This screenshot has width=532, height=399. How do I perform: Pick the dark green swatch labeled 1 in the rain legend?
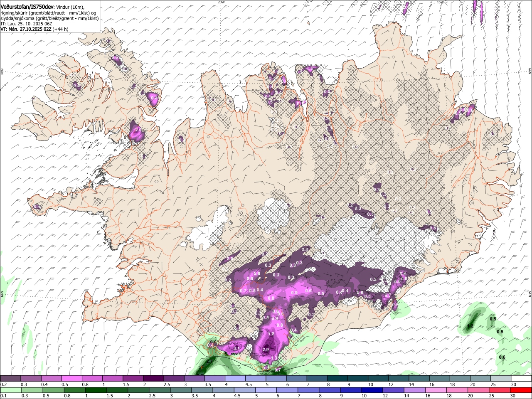tap(95, 390)
